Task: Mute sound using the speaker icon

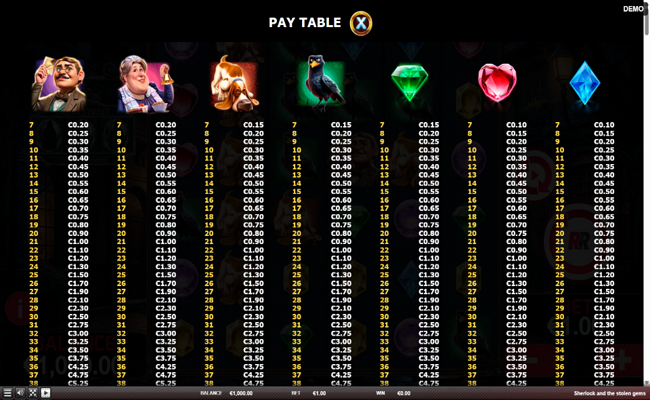Action: [x=20, y=393]
